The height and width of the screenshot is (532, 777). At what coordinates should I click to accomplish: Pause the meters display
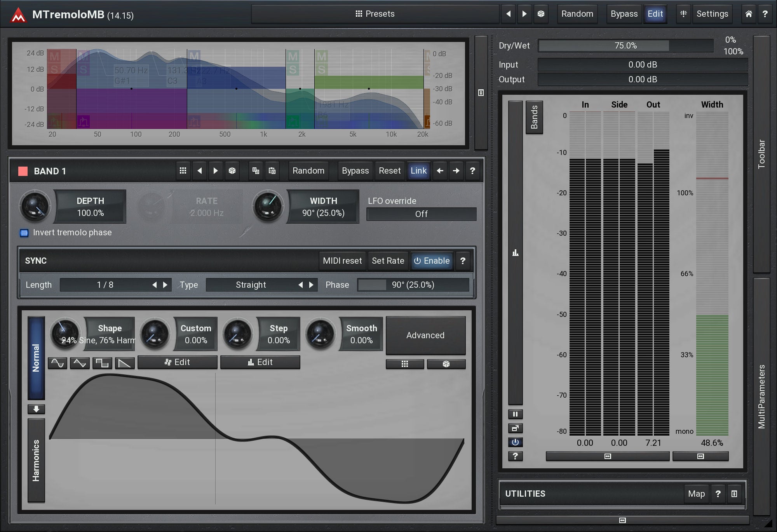point(515,414)
